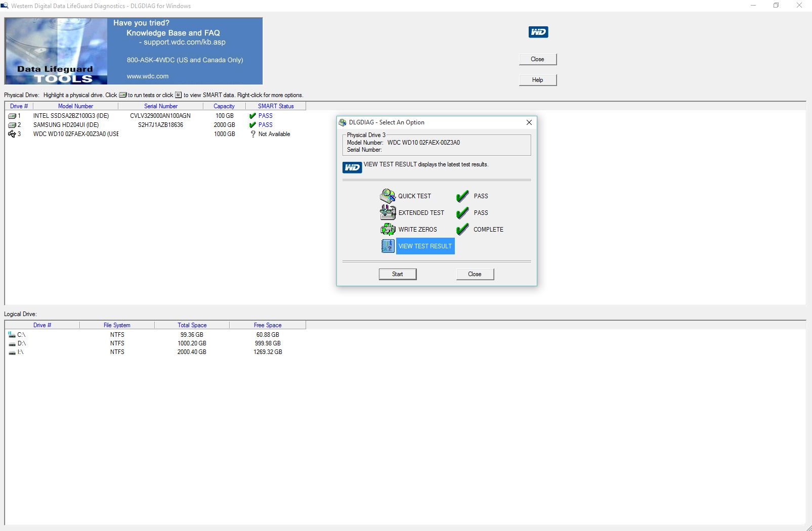Screen dimensions: 812x531
Task: Click the question mark icon for drive 3
Action: pyautogui.click(x=253, y=134)
